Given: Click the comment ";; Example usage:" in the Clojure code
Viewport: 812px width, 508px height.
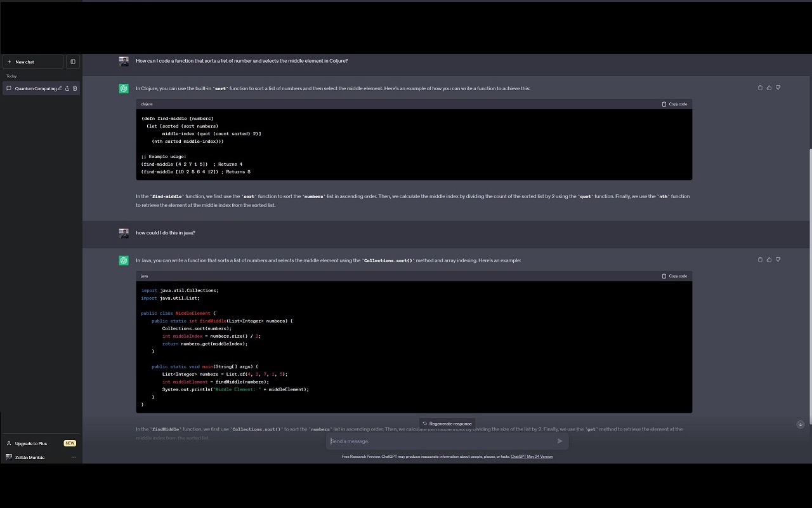Looking at the screenshot, I should (163, 157).
